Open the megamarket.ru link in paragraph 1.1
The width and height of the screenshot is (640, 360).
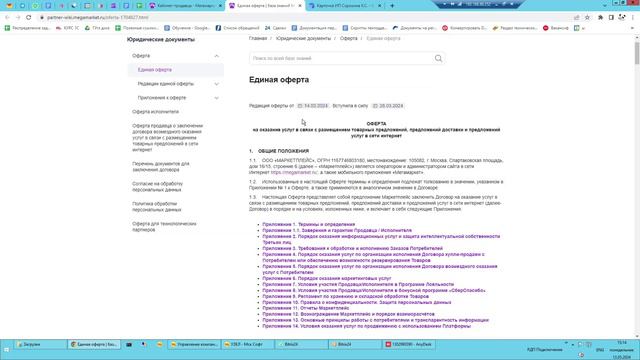pyautogui.click(x=294, y=173)
